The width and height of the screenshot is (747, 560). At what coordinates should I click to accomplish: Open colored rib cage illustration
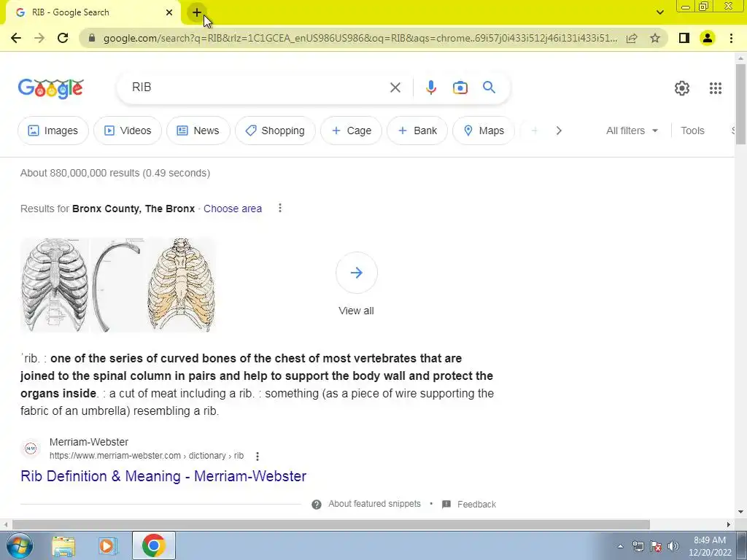(182, 285)
